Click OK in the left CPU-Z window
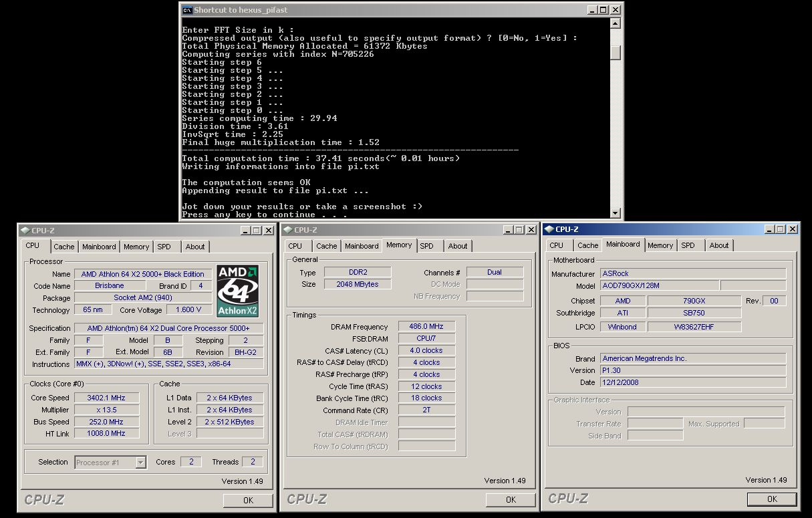Image resolution: width=812 pixels, height=518 pixels. pos(248,500)
